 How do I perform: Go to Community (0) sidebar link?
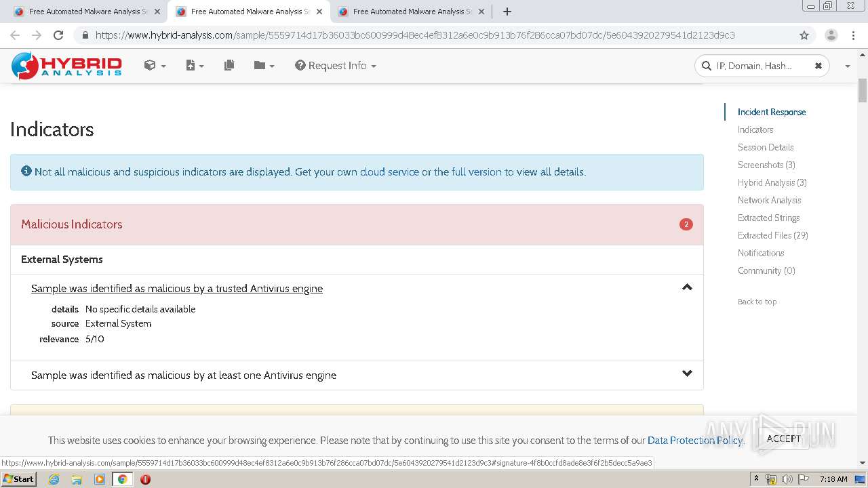click(x=766, y=270)
